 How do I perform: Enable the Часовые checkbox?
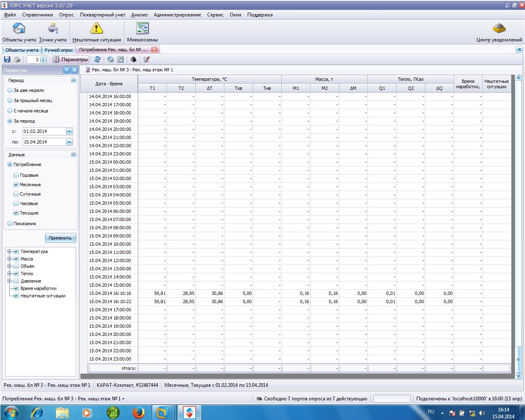(x=16, y=203)
